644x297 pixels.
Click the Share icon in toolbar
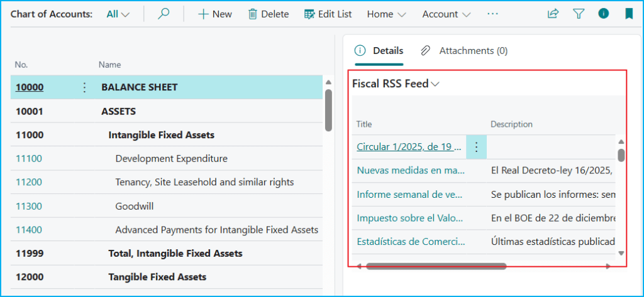pos(553,14)
